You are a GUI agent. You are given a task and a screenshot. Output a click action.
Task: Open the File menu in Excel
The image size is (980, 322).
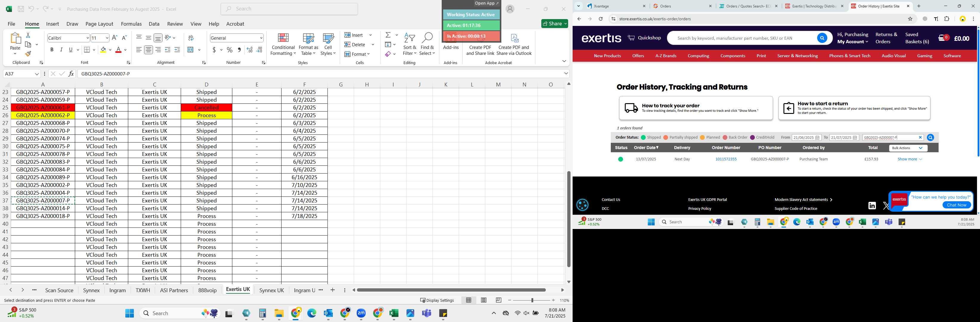click(x=11, y=24)
